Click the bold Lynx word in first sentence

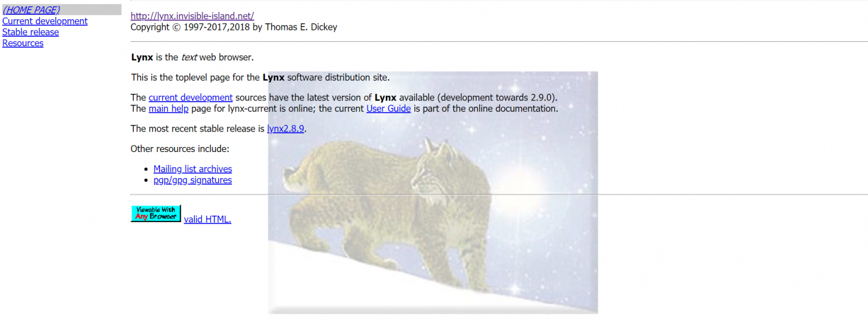(x=142, y=57)
